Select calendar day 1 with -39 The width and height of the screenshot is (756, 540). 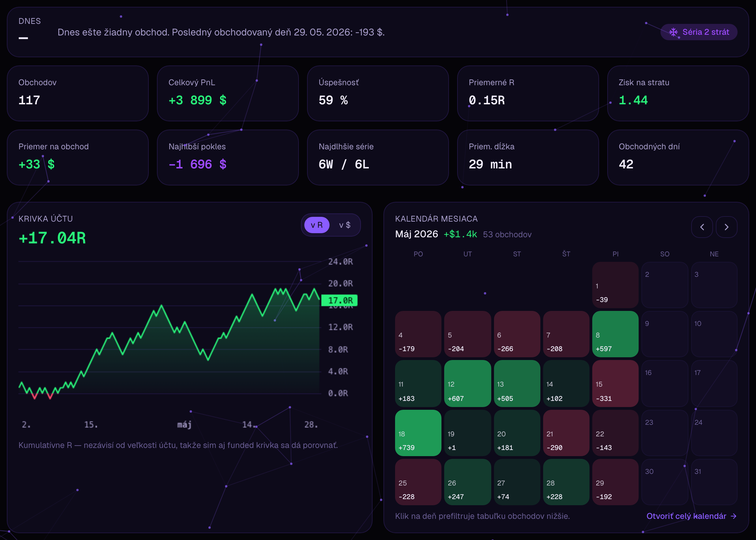(615, 285)
